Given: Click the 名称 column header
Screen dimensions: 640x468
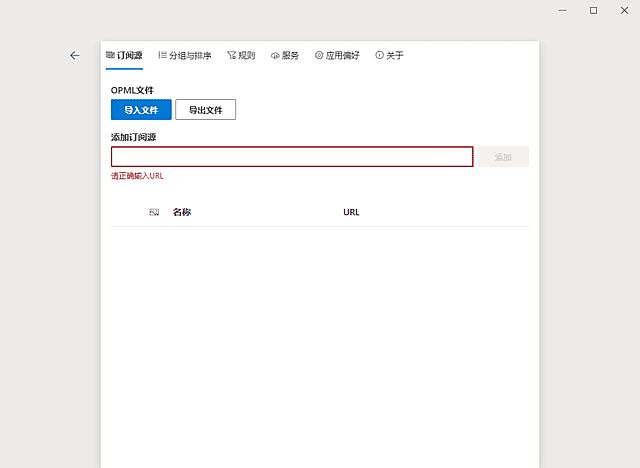Looking at the screenshot, I should pos(182,212).
